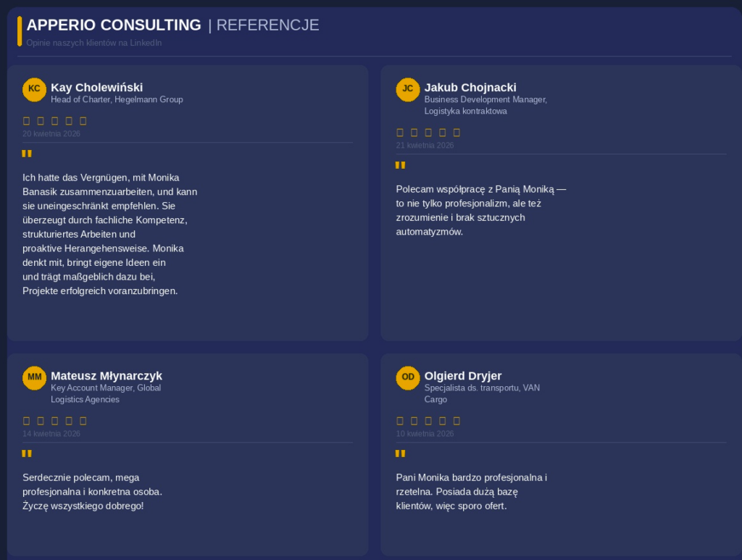This screenshot has height=560, width=742.
Task: Click the third rating star under Mateusz Młynarczyk
Action: point(55,421)
